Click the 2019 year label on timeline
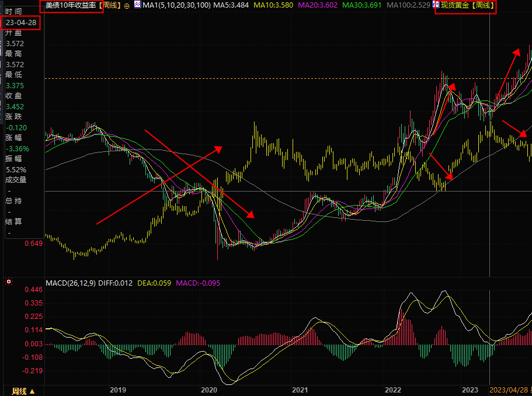Image resolution: width=532 pixels, height=396 pixels. pos(118,390)
